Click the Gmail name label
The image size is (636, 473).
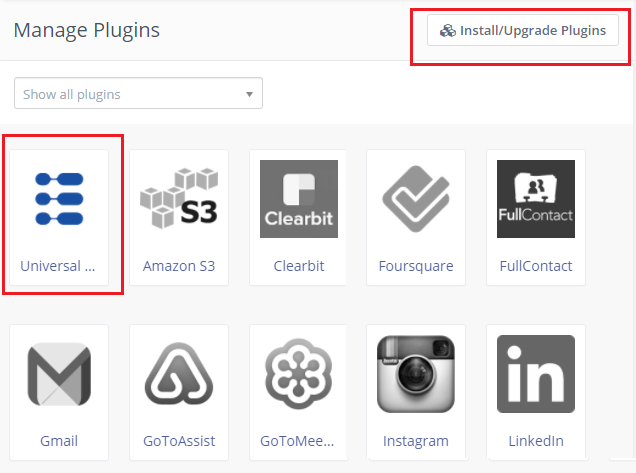coord(59,441)
